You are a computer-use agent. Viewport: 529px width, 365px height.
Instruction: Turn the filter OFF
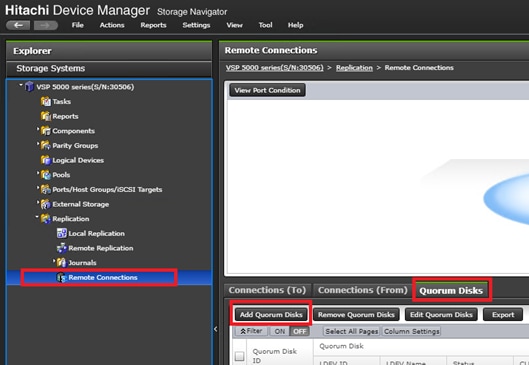coord(300,331)
